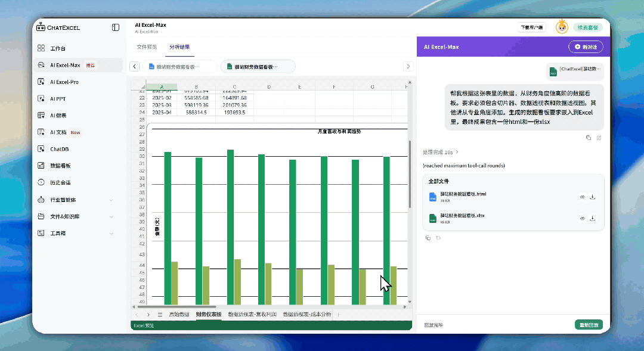Click the 文件&知识库 folder icon

(41, 216)
